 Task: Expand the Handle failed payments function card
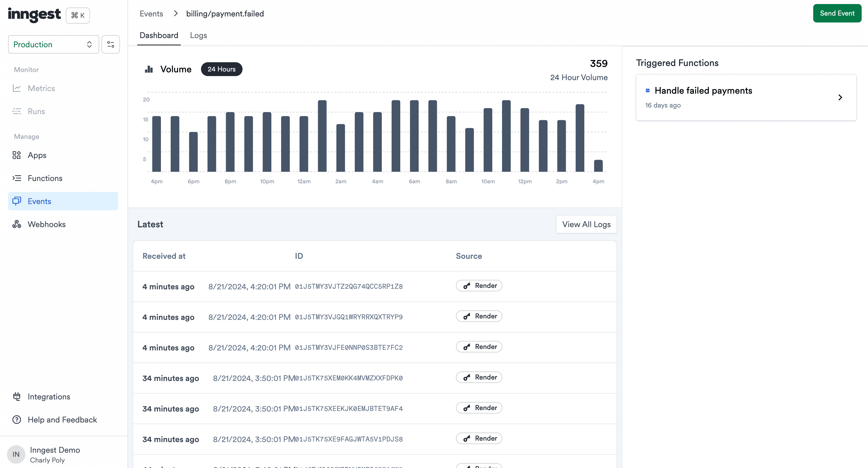840,97
